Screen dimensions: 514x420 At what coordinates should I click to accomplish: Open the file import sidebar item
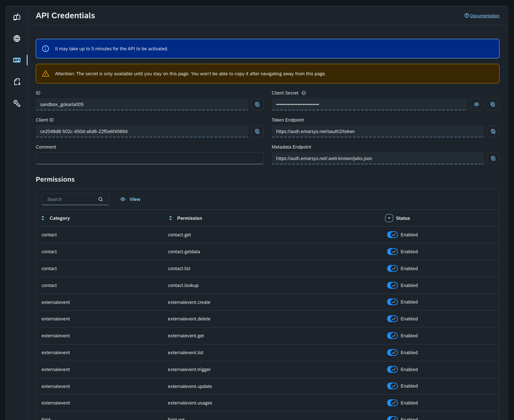[x=17, y=82]
